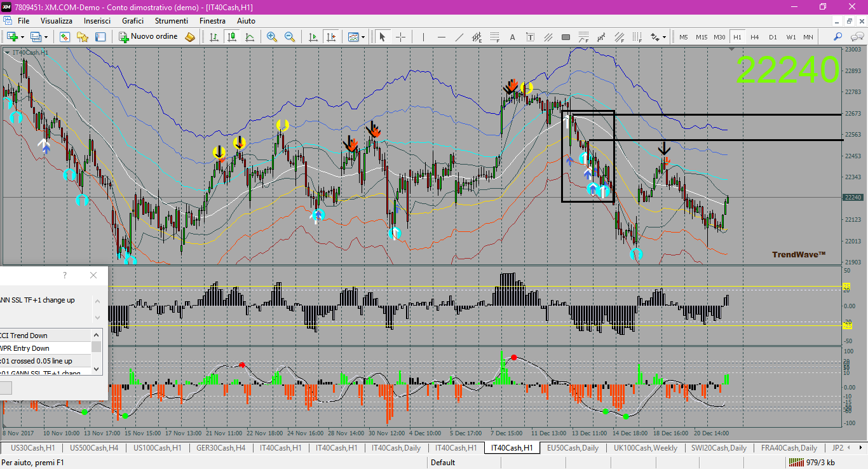Switch to the US30Cash,H1 chart tab

pyautogui.click(x=33, y=448)
